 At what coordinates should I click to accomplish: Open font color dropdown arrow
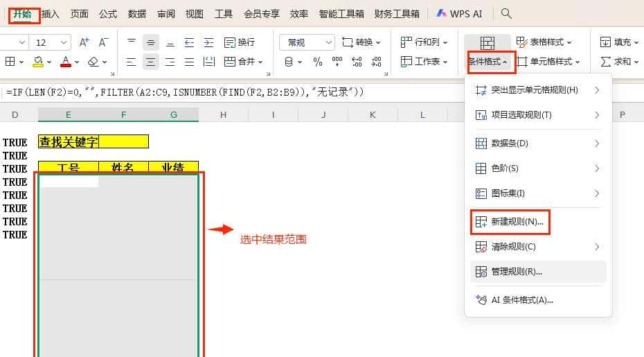pos(77,62)
